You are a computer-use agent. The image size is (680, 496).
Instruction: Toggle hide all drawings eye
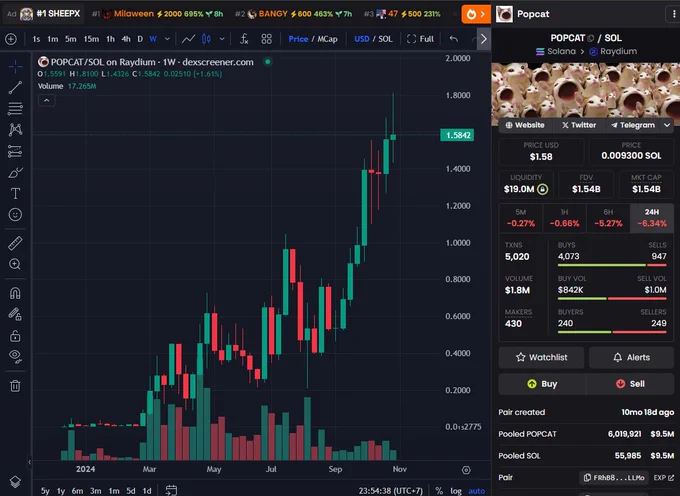click(15, 356)
